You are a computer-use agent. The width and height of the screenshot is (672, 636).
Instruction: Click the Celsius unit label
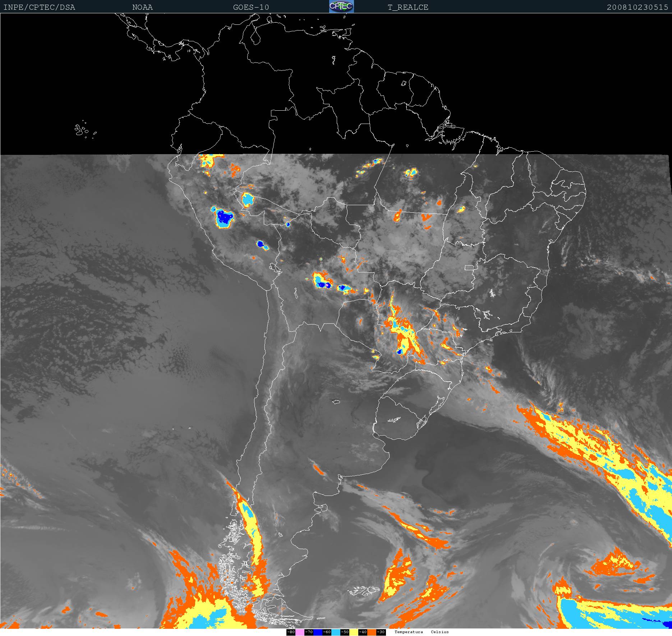point(439,632)
